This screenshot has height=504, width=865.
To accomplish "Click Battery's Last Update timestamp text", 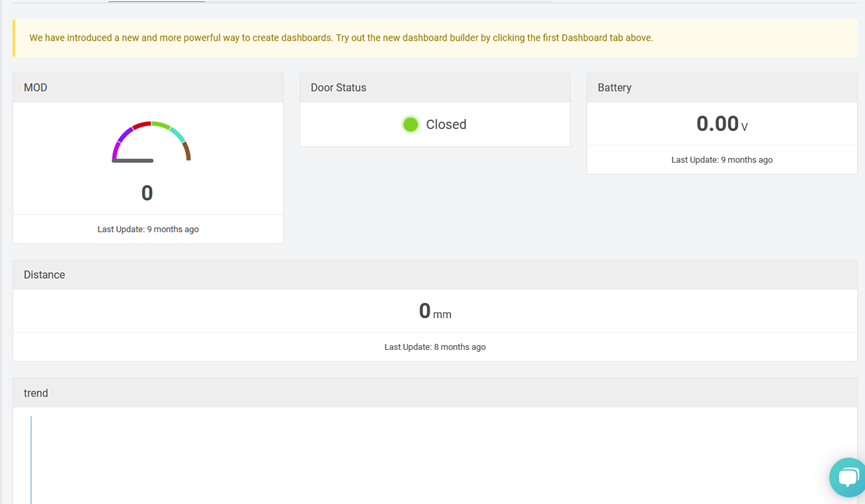I will [x=722, y=160].
